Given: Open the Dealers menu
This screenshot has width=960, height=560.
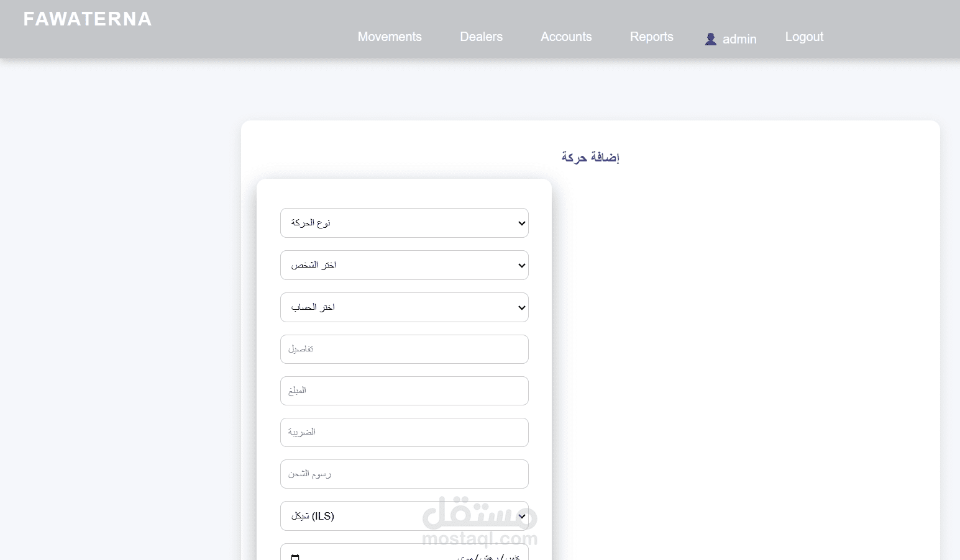Looking at the screenshot, I should [x=481, y=37].
